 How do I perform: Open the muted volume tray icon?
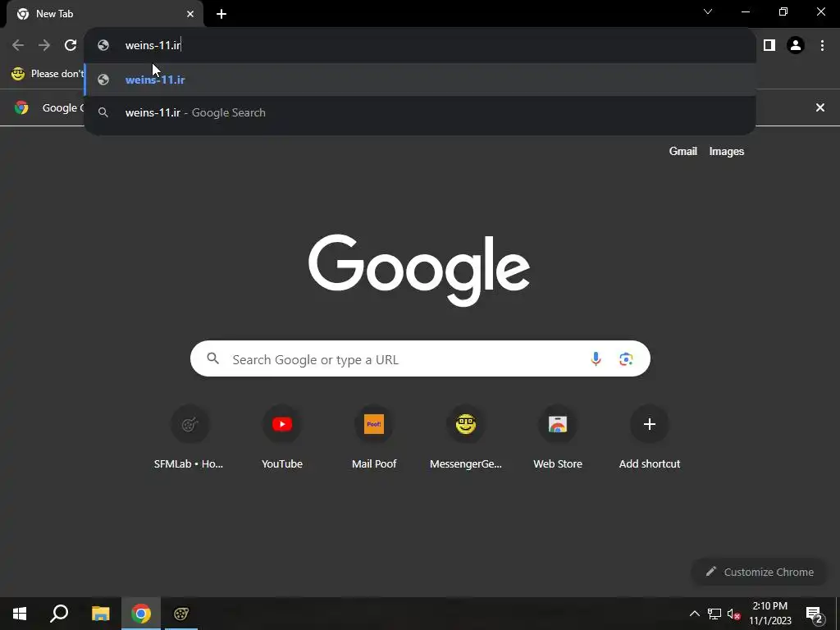pyautogui.click(x=734, y=614)
